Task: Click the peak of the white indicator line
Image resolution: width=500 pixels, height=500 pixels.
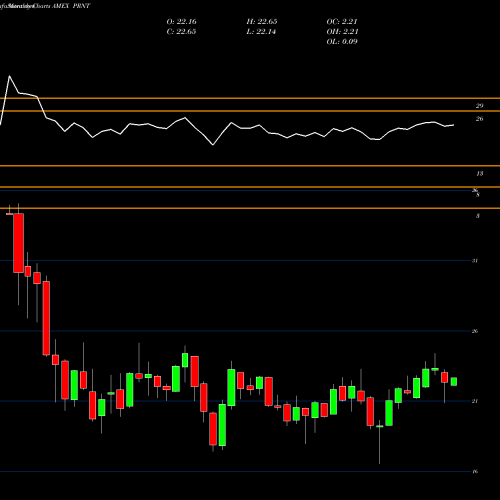Action: tap(9, 76)
